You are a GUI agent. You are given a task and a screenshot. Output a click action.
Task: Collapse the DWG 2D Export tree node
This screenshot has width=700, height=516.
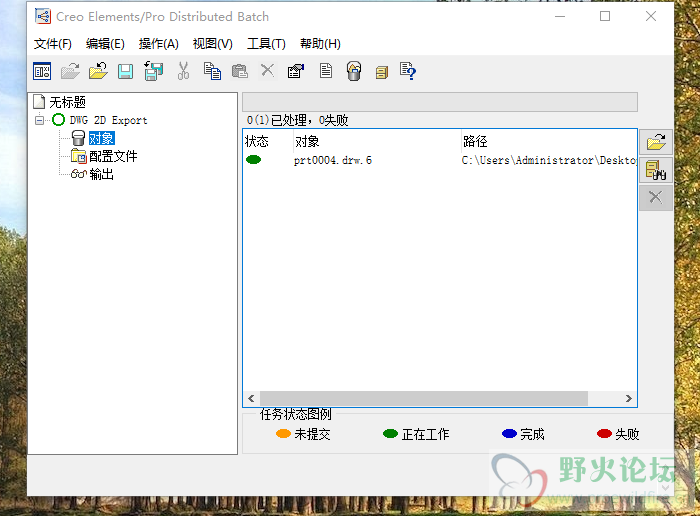tap(40, 120)
